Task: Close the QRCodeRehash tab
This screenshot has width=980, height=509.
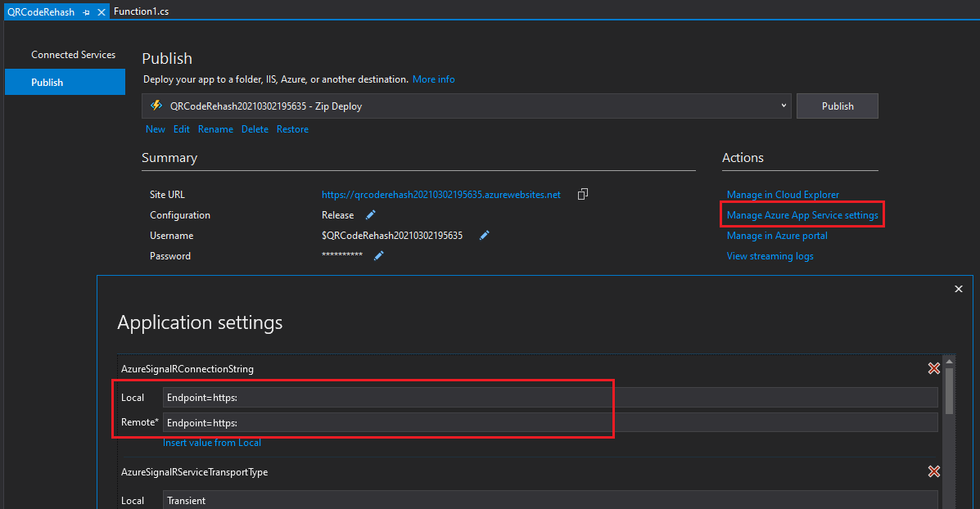Action: pyautogui.click(x=102, y=12)
